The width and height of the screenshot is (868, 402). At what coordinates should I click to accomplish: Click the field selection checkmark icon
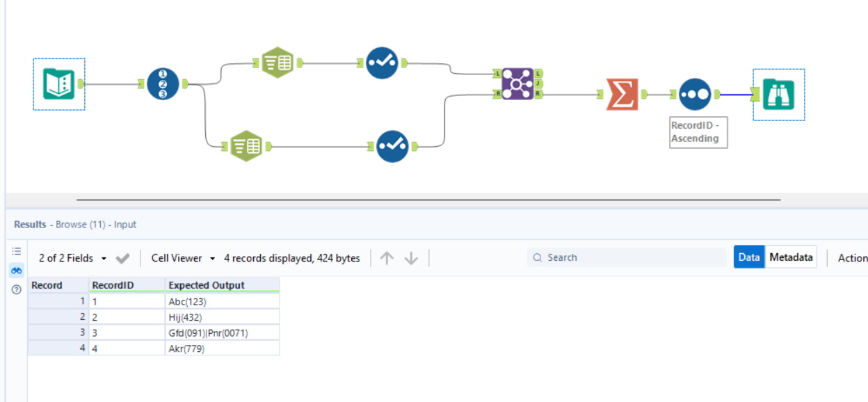123,258
